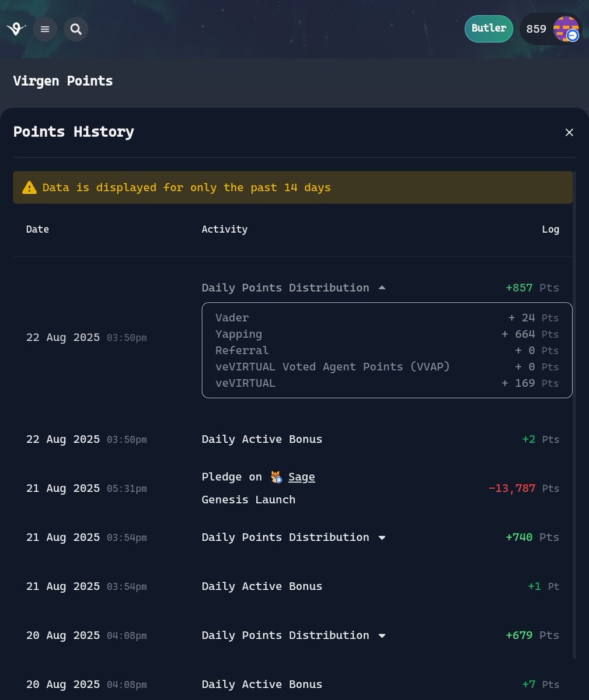
Task: Select veVIRTUAL Voted Agent Points (VVAP) row
Action: pyautogui.click(x=387, y=367)
